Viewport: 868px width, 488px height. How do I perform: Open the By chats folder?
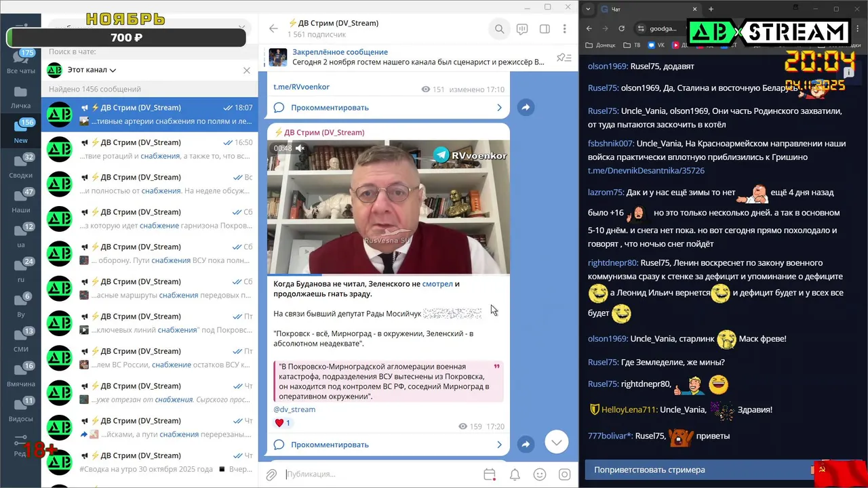point(21,305)
